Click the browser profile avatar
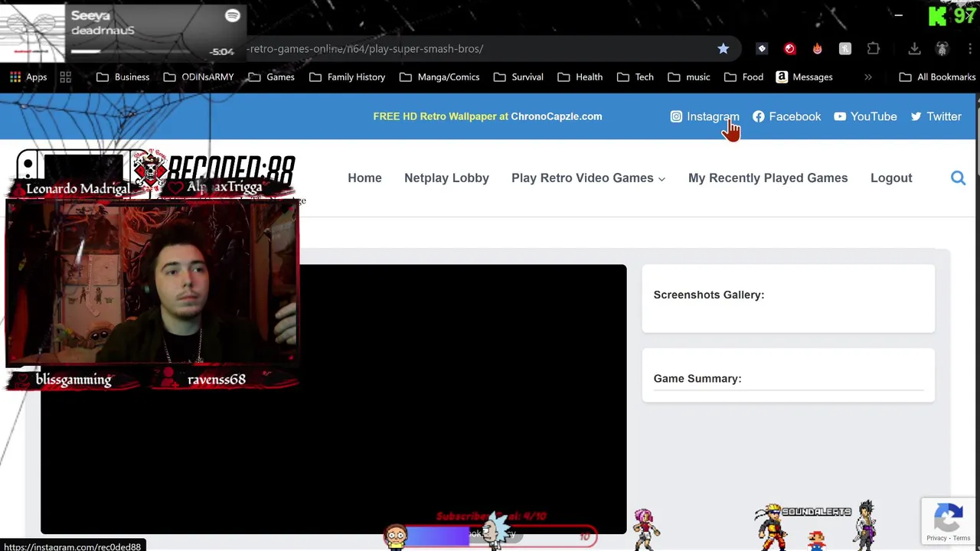Viewport: 980px width, 551px height. tap(942, 48)
